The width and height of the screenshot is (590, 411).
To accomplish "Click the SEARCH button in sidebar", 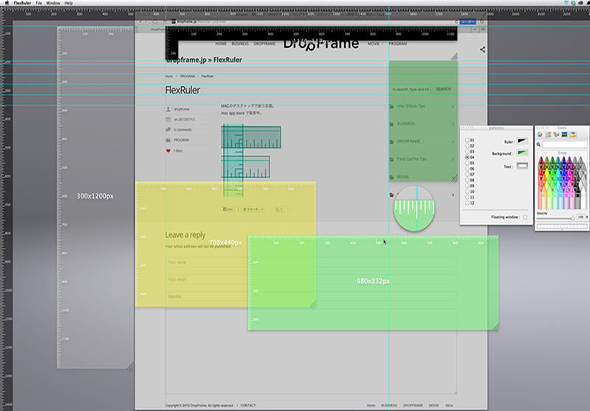I will click(443, 89).
